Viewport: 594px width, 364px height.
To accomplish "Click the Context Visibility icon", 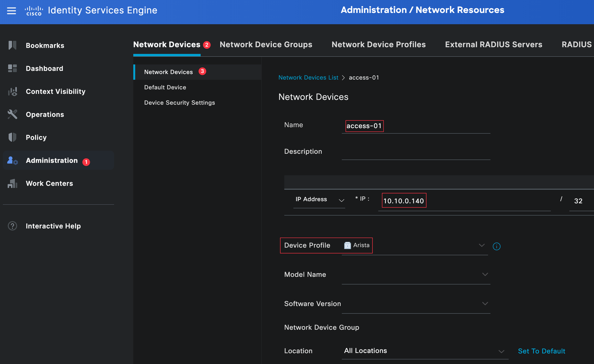I will pos(12,91).
